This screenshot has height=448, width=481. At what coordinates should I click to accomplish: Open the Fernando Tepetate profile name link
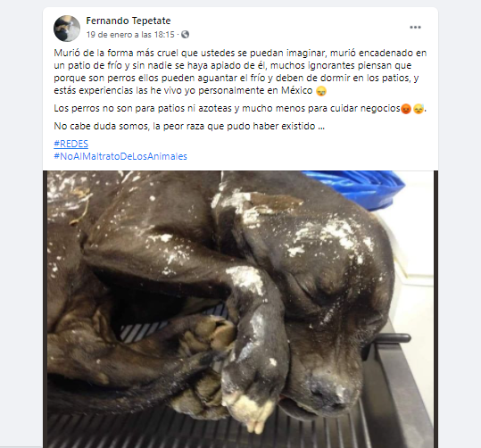tap(129, 21)
